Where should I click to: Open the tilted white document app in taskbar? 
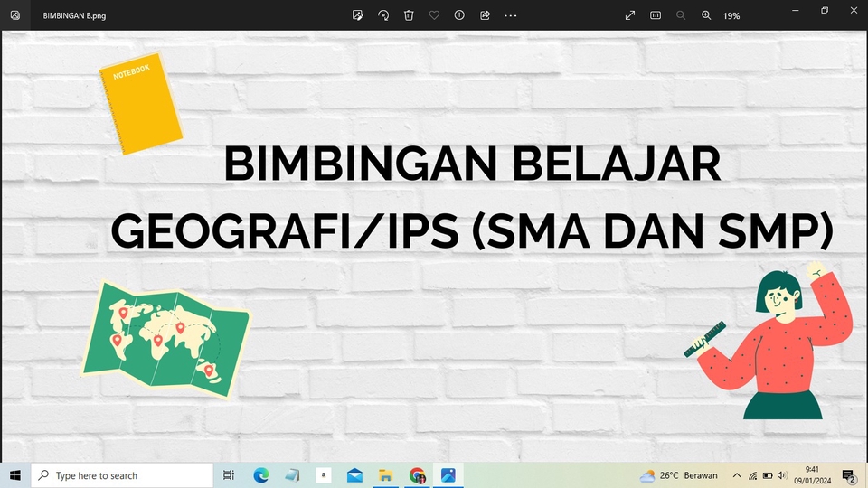click(x=292, y=475)
